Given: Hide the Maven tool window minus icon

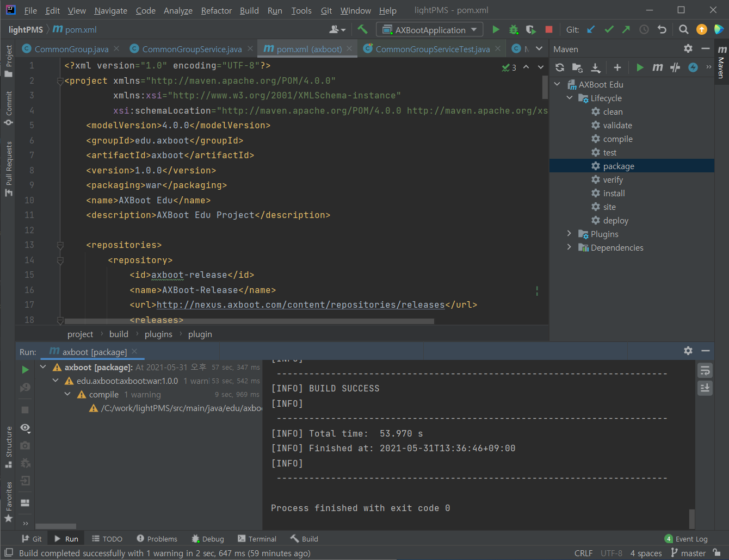Looking at the screenshot, I should pos(706,48).
